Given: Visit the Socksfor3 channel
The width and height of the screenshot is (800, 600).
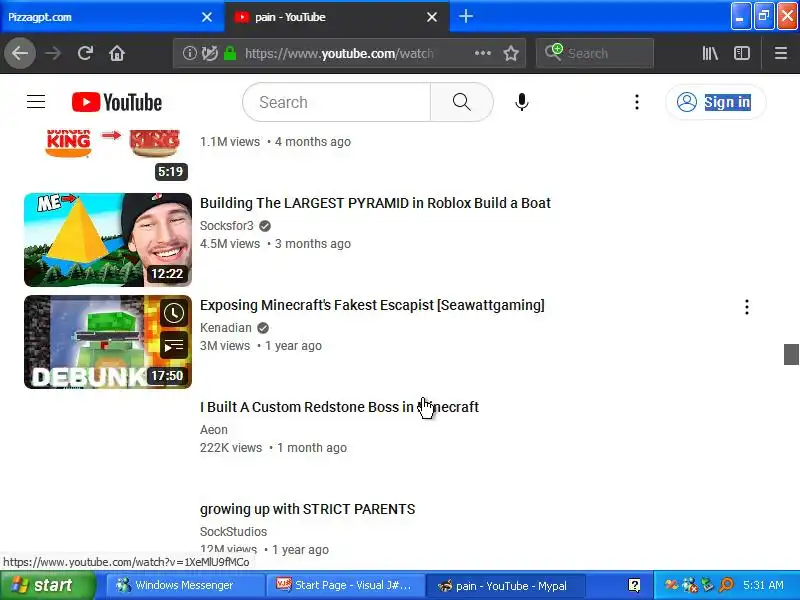Looking at the screenshot, I should click(x=227, y=226).
